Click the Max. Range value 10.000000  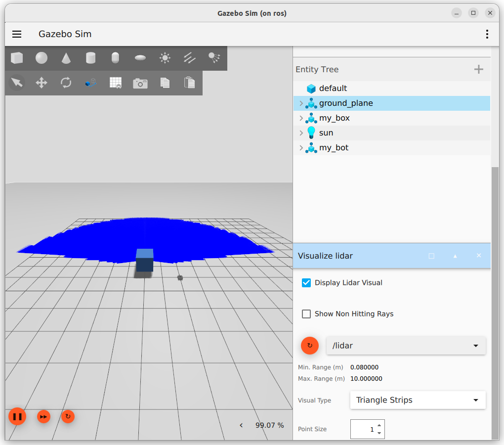(x=367, y=379)
